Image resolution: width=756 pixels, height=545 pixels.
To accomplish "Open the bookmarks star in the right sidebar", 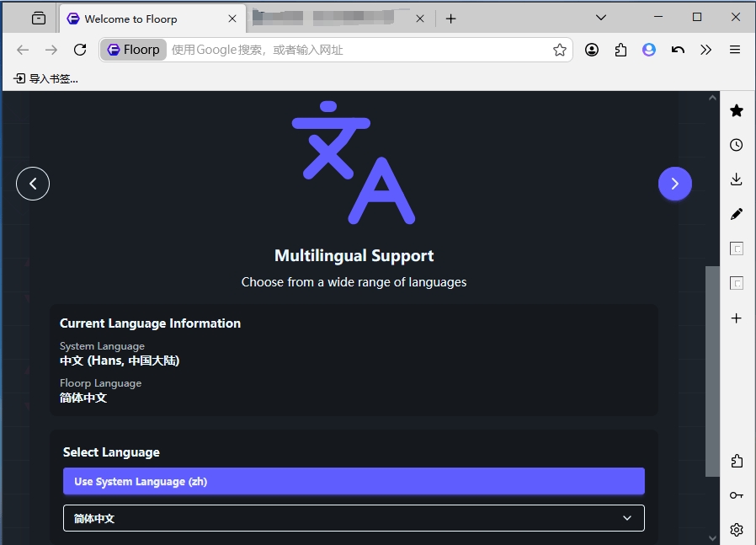I will pyautogui.click(x=737, y=110).
